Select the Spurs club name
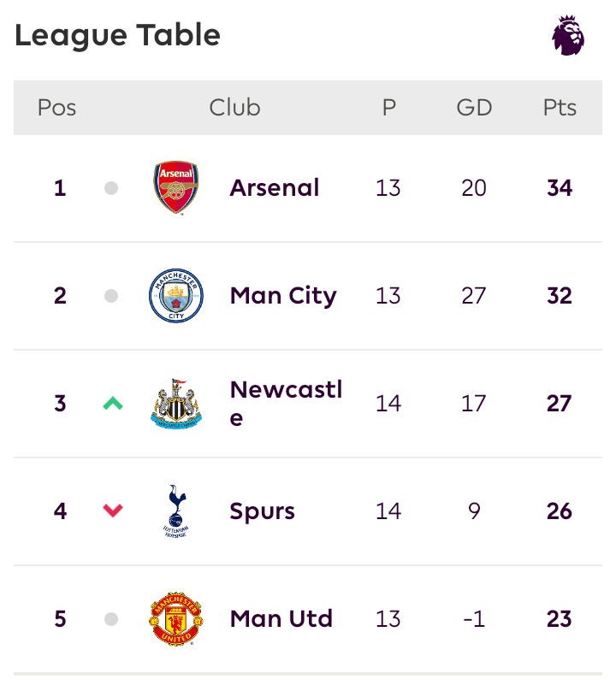The image size is (616, 685). [x=263, y=511]
